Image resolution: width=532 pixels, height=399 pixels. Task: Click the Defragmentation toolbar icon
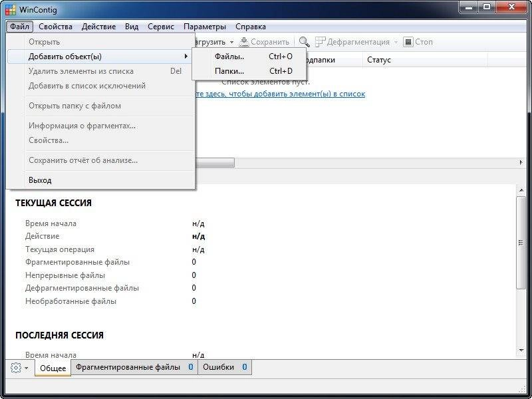coord(320,42)
